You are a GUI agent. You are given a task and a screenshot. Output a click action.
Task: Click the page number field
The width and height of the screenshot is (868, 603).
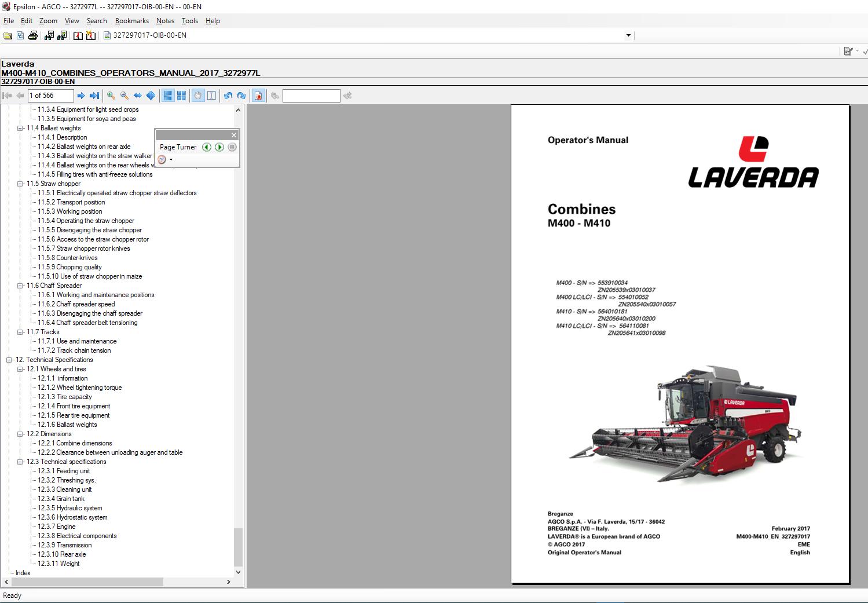(50, 96)
